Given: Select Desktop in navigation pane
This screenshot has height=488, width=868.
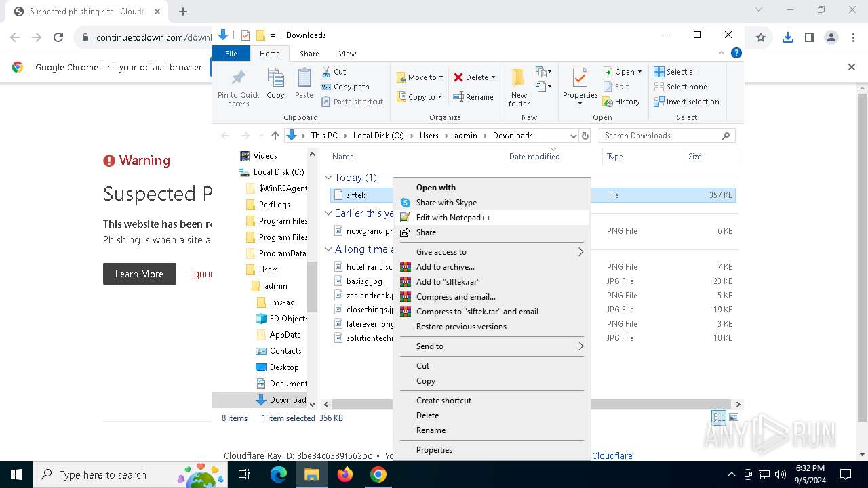Looking at the screenshot, I should coord(283,367).
